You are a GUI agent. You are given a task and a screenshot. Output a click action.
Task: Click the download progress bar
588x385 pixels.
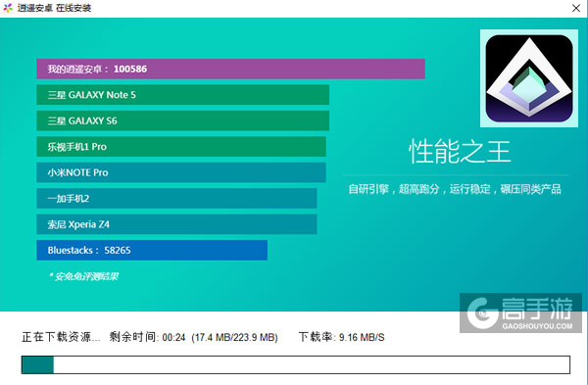(296, 364)
